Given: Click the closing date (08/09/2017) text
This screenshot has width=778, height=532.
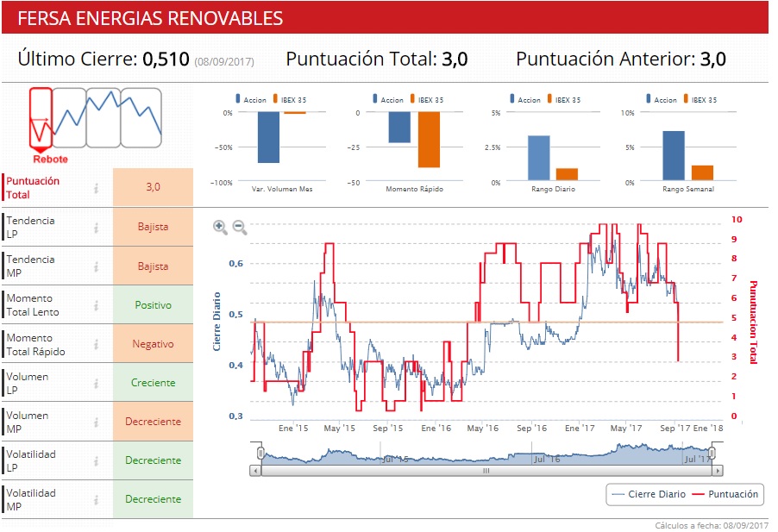Looking at the screenshot, I should point(224,61).
